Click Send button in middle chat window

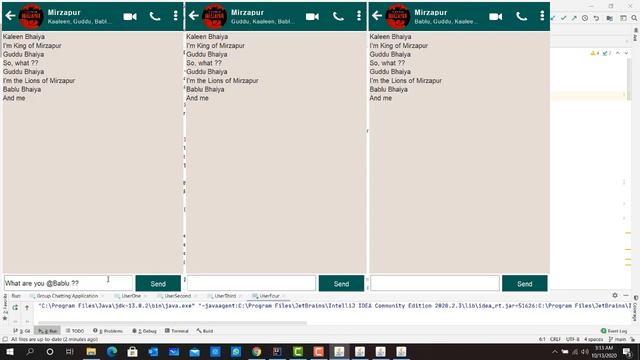coord(341,283)
